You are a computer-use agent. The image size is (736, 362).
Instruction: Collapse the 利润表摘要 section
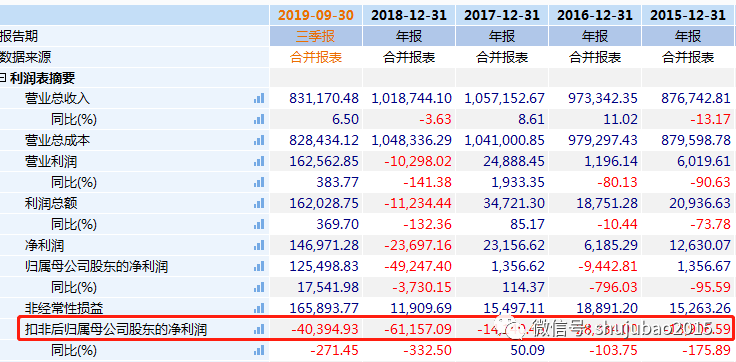(x=3, y=77)
